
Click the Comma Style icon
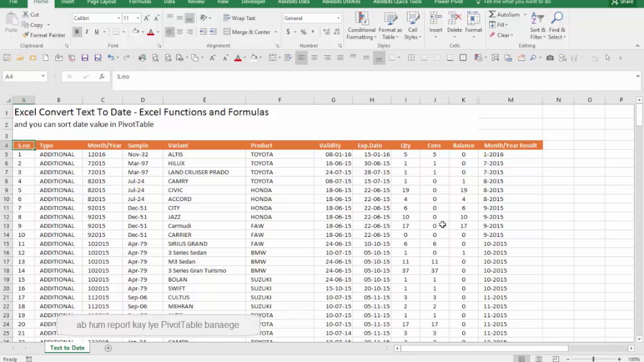pyautogui.click(x=313, y=32)
